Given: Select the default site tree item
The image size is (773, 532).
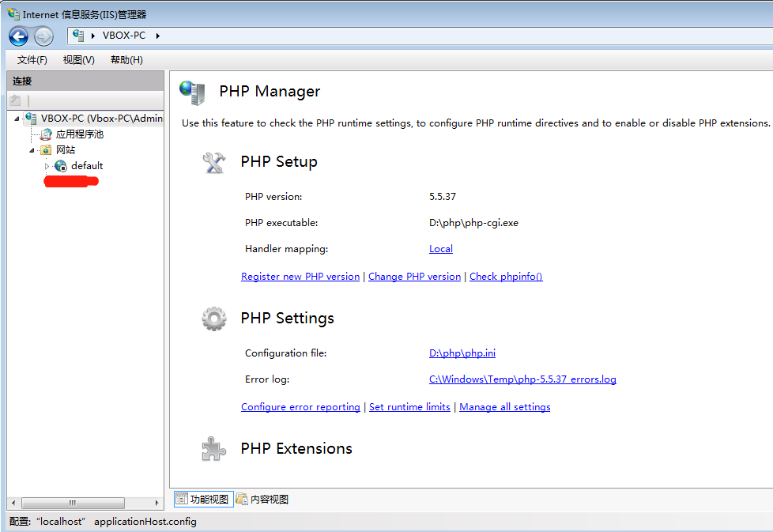Looking at the screenshot, I should pyautogui.click(x=87, y=166).
